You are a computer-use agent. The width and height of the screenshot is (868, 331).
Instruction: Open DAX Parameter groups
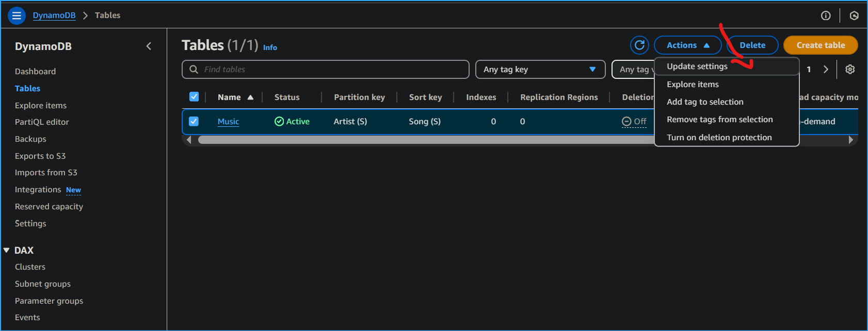(49, 301)
